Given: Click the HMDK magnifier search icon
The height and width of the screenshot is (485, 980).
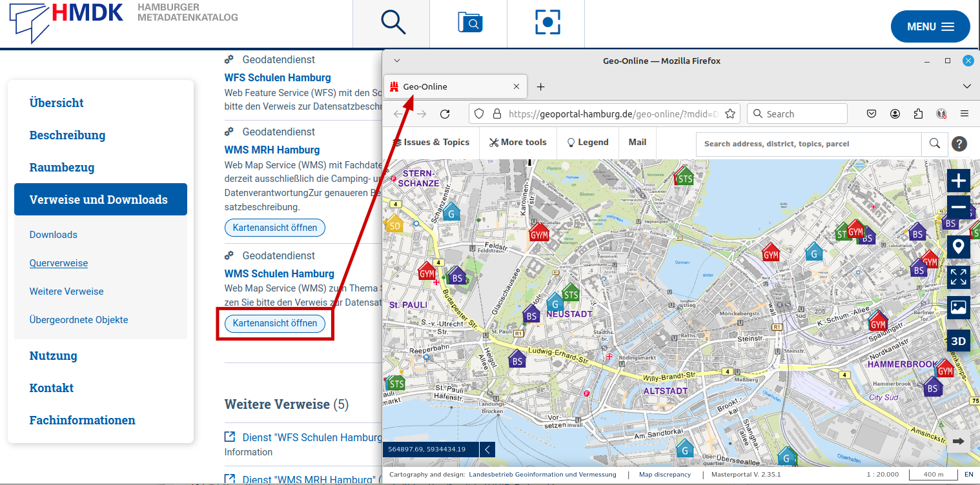Looking at the screenshot, I should coord(393,23).
